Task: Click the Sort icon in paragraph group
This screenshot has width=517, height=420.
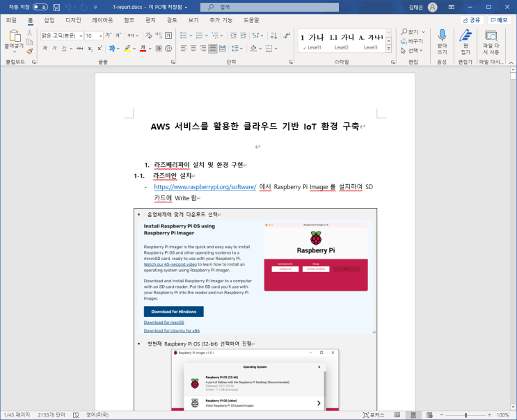Action: tap(273, 35)
